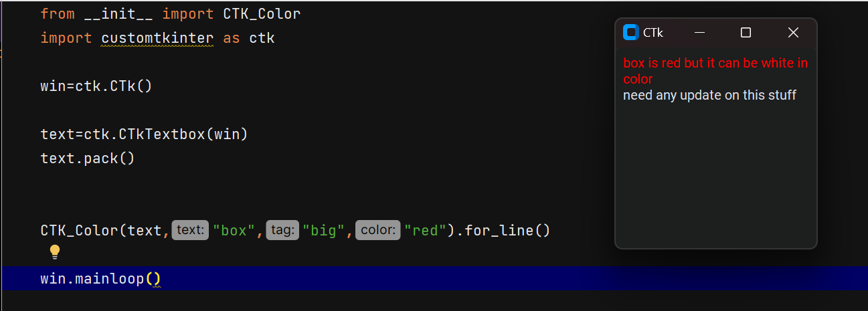Viewport: 868px width, 311px height.
Task: Minimize the CTk window
Action: click(x=699, y=32)
